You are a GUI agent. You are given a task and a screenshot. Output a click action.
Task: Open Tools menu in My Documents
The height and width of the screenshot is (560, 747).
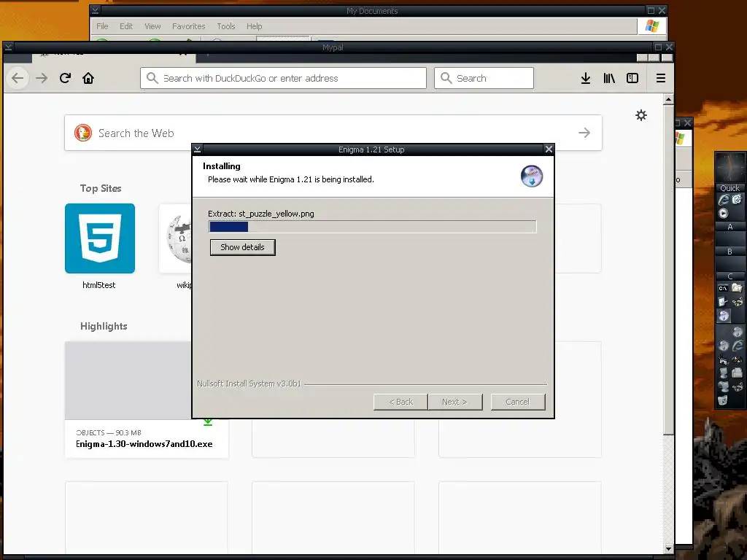click(226, 26)
